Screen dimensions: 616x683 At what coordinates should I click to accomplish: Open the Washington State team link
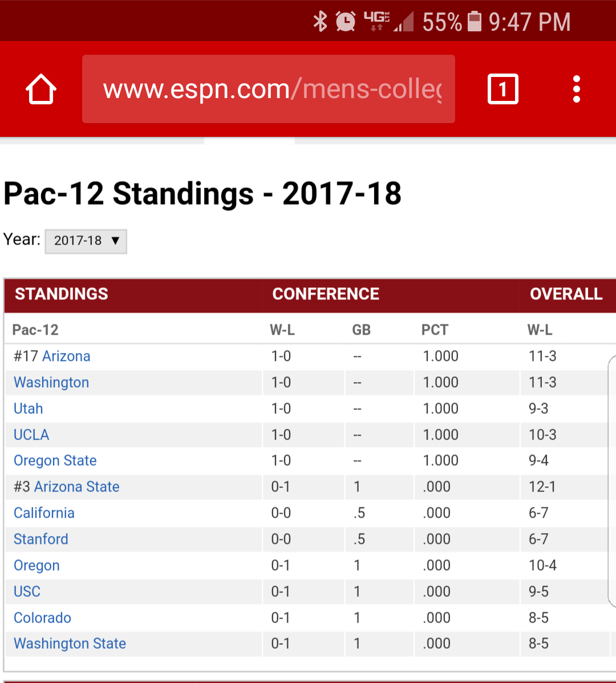[x=70, y=643]
